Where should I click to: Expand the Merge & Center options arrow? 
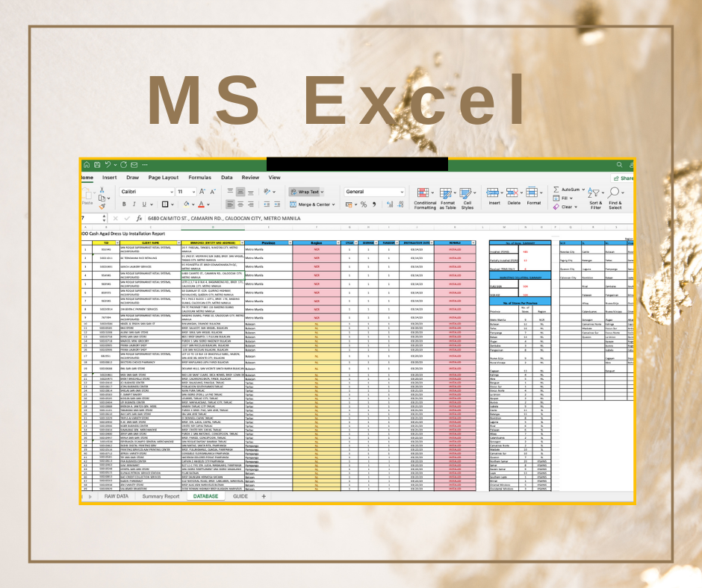point(333,204)
